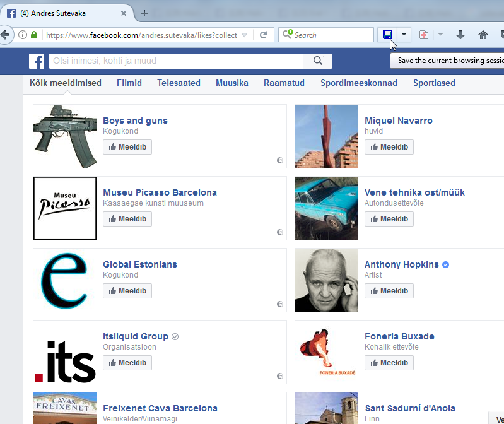Click into the Facebook search field

point(176,61)
